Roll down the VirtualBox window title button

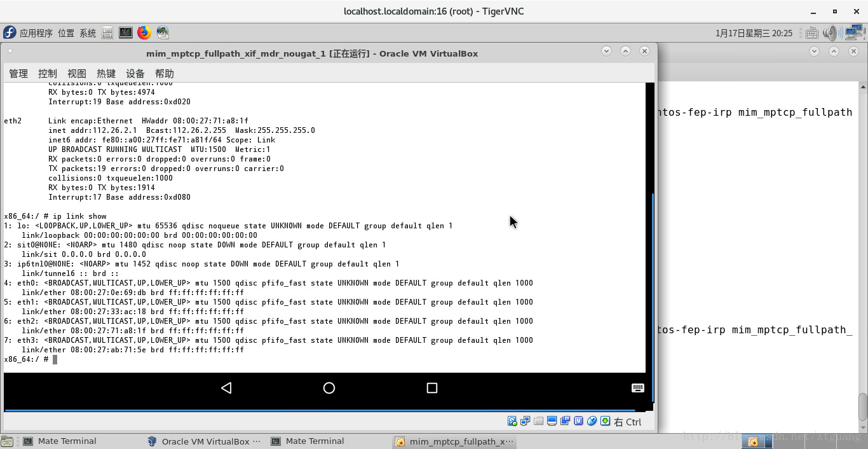point(606,51)
